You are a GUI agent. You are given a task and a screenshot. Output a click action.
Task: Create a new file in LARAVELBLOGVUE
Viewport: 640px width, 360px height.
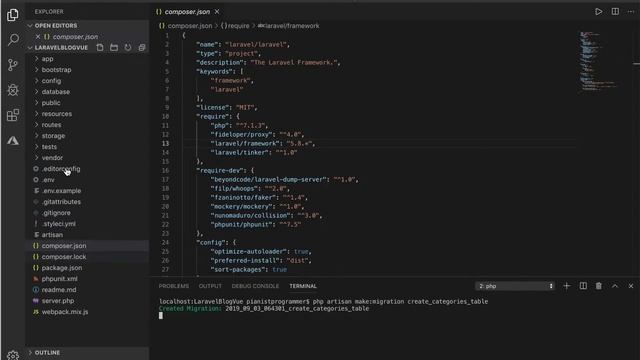pyautogui.click(x=100, y=47)
